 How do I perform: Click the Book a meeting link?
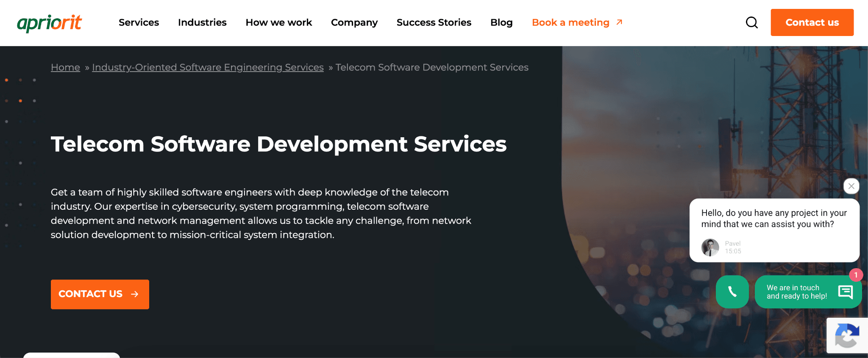tap(570, 22)
